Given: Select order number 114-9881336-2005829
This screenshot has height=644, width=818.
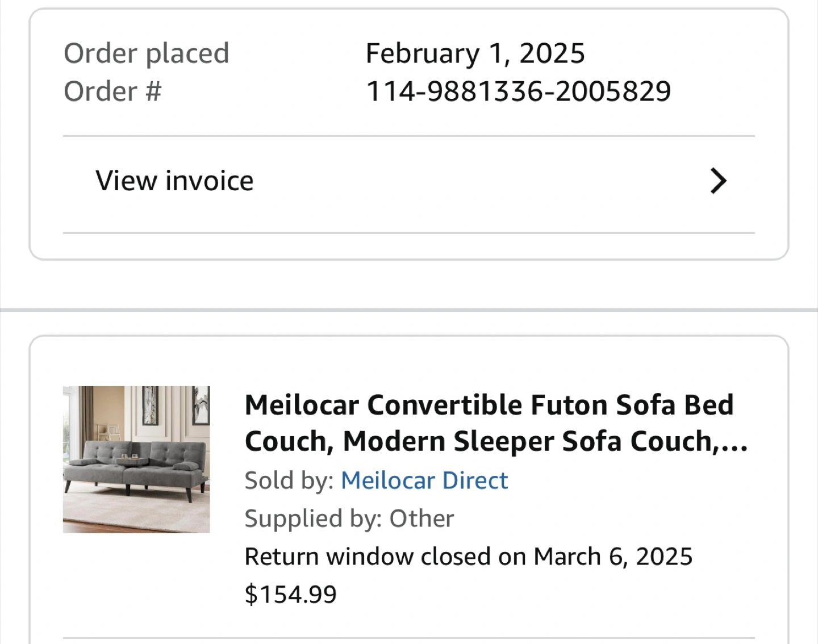Looking at the screenshot, I should point(518,91).
